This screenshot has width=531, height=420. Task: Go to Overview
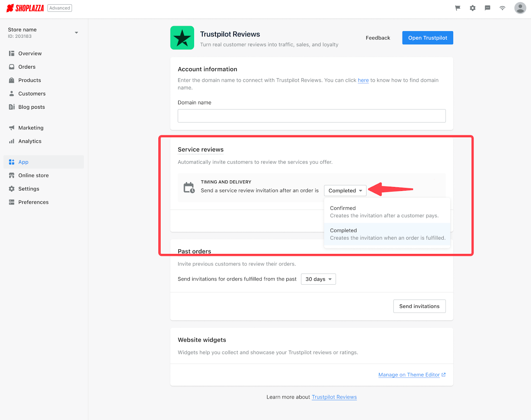(30, 53)
